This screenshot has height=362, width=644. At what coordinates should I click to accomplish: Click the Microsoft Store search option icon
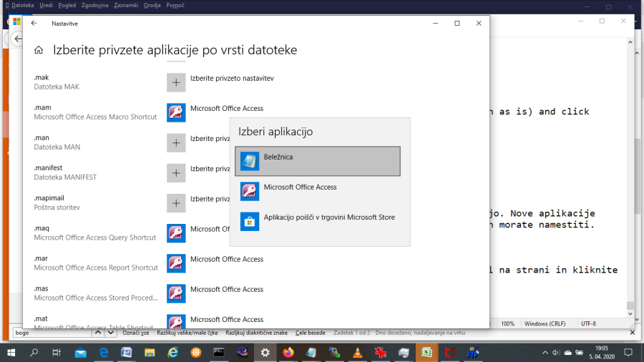[x=250, y=221]
